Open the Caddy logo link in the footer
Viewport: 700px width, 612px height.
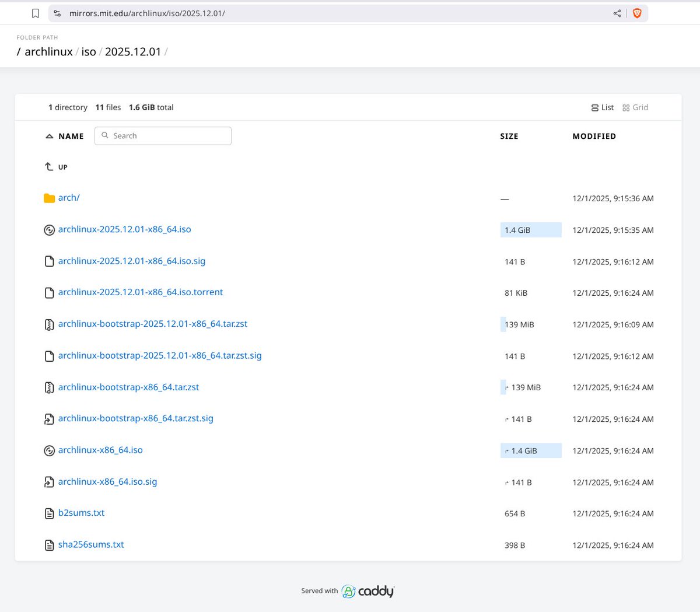tap(368, 591)
